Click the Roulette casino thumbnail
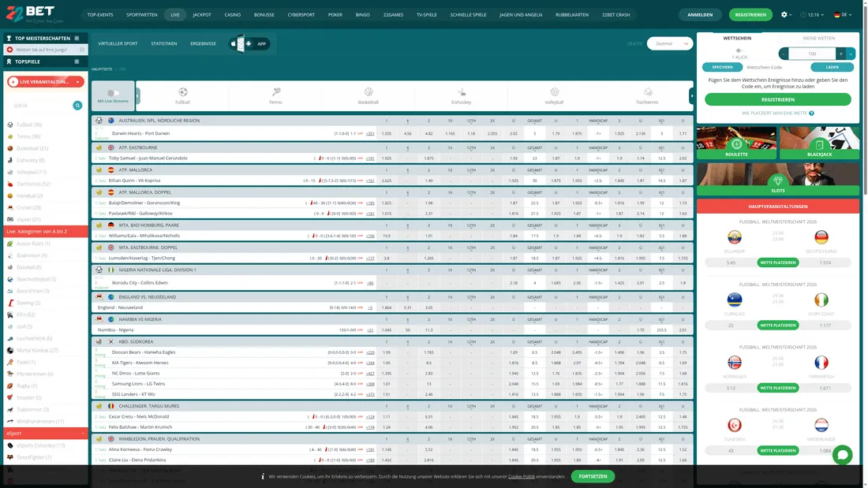 (x=736, y=143)
